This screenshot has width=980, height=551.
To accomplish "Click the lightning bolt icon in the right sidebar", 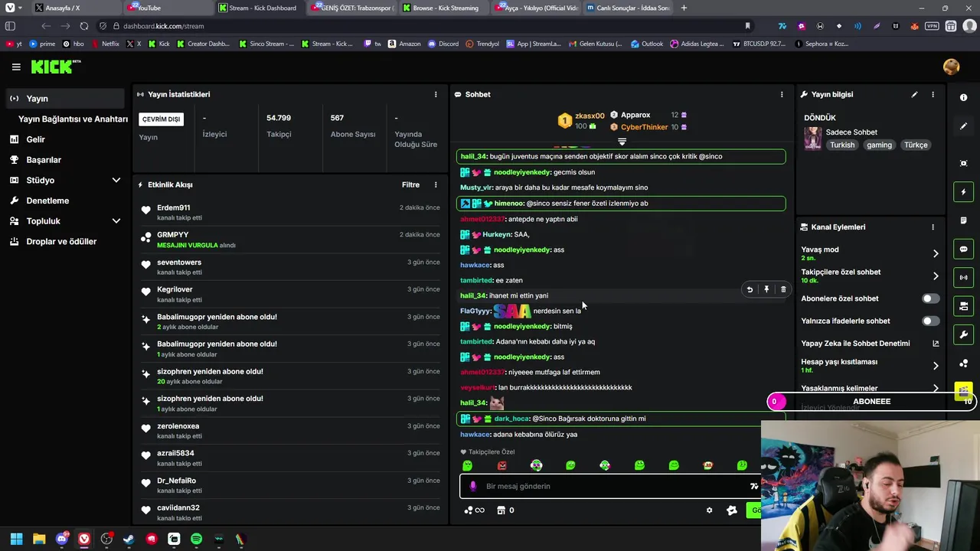I will click(x=963, y=191).
